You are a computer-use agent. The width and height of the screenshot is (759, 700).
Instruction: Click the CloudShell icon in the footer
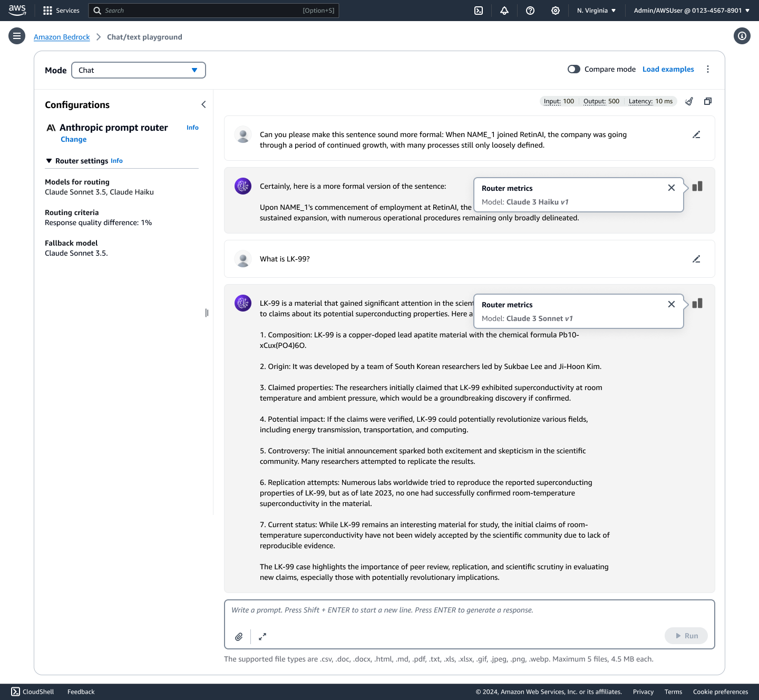coord(15,692)
